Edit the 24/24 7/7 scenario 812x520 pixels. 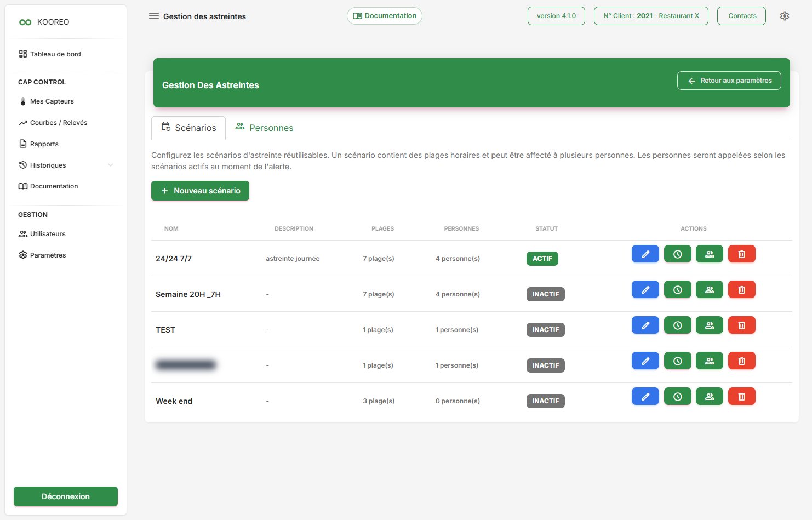coord(645,254)
